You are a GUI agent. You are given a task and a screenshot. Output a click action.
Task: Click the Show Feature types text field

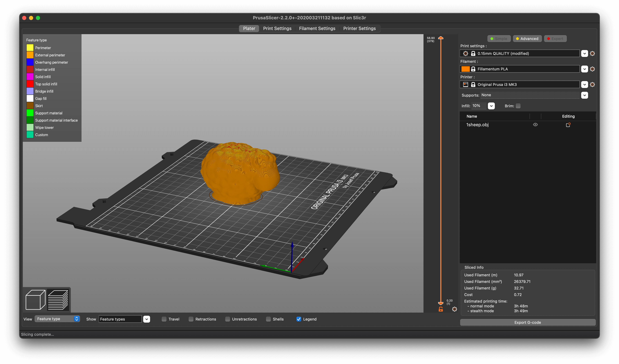pyautogui.click(x=120, y=319)
